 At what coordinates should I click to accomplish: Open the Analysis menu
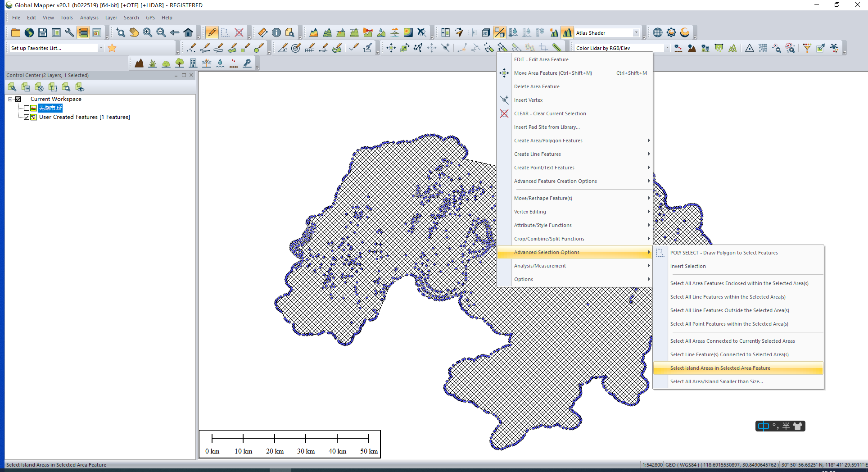click(x=89, y=18)
